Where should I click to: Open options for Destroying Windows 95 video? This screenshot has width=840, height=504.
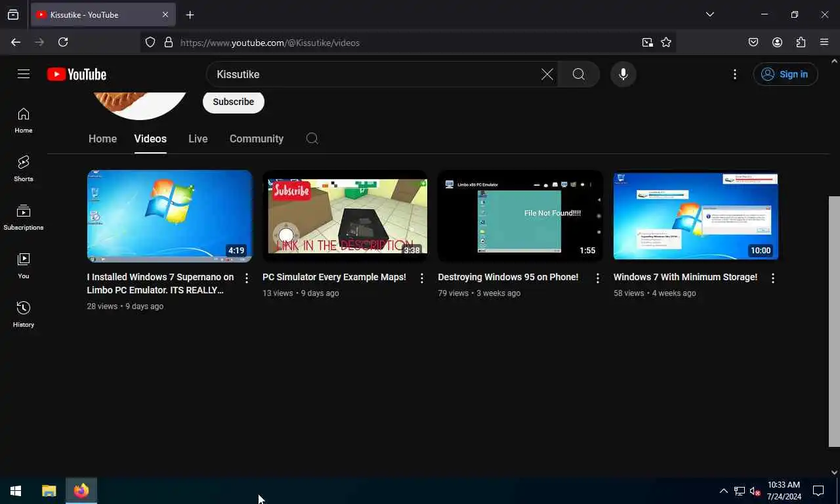pos(598,278)
